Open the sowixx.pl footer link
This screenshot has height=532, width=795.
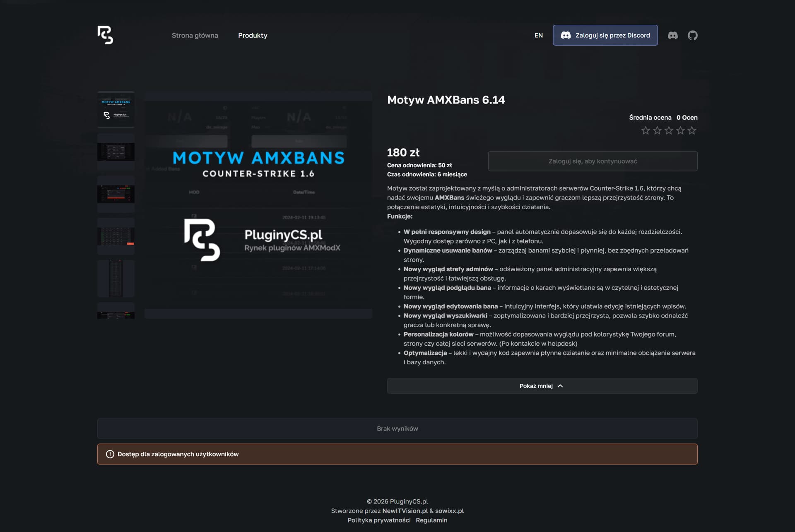449,511
